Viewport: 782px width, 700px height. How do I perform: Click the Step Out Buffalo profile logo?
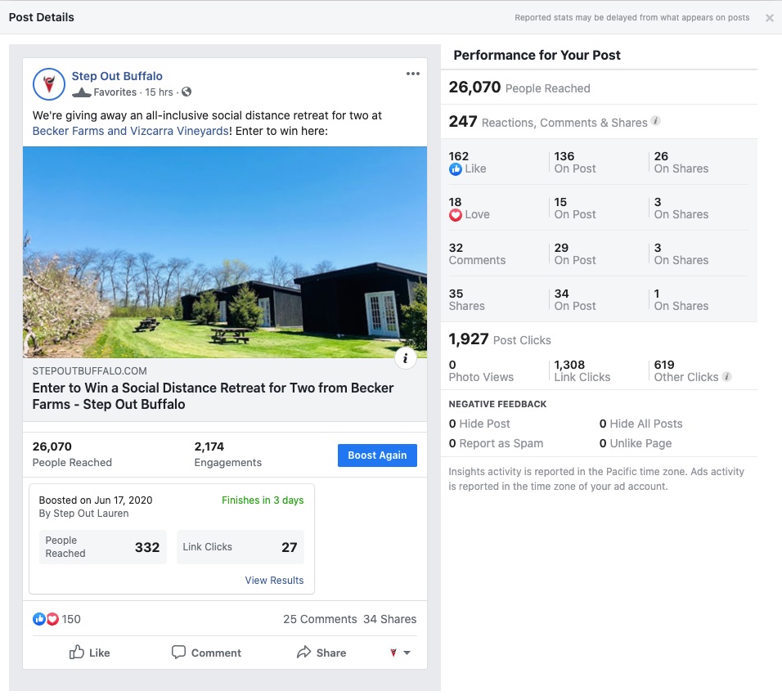(x=49, y=83)
